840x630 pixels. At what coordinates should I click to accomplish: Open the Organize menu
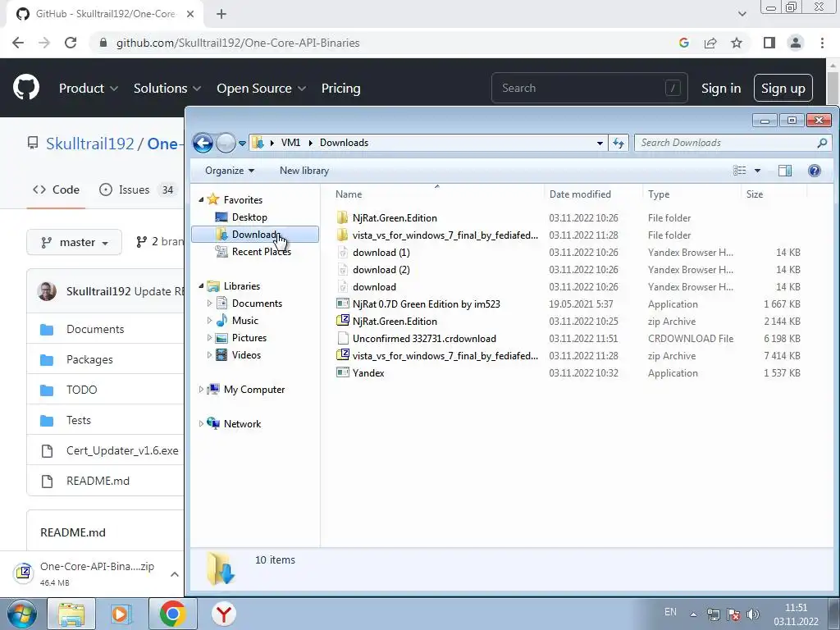230,171
